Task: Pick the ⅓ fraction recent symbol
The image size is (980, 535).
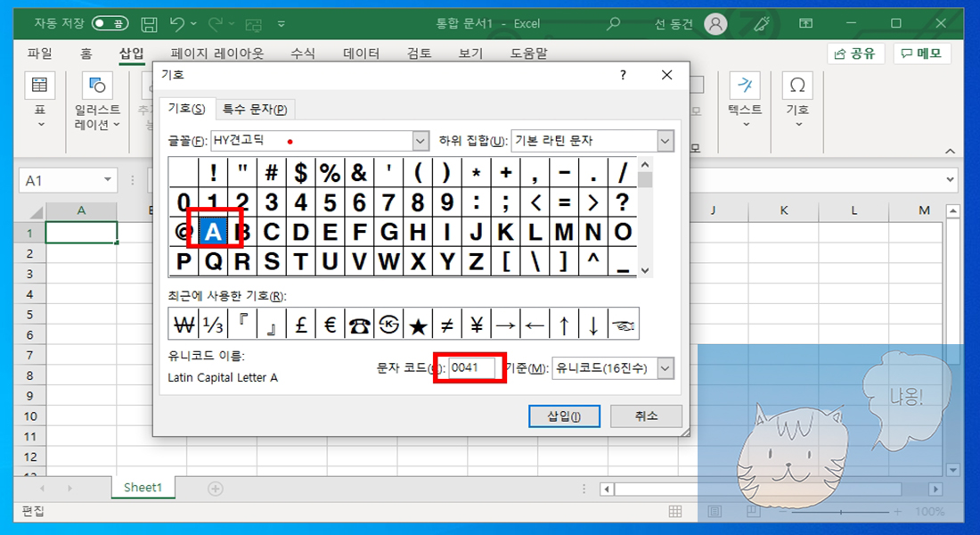Action: [213, 325]
